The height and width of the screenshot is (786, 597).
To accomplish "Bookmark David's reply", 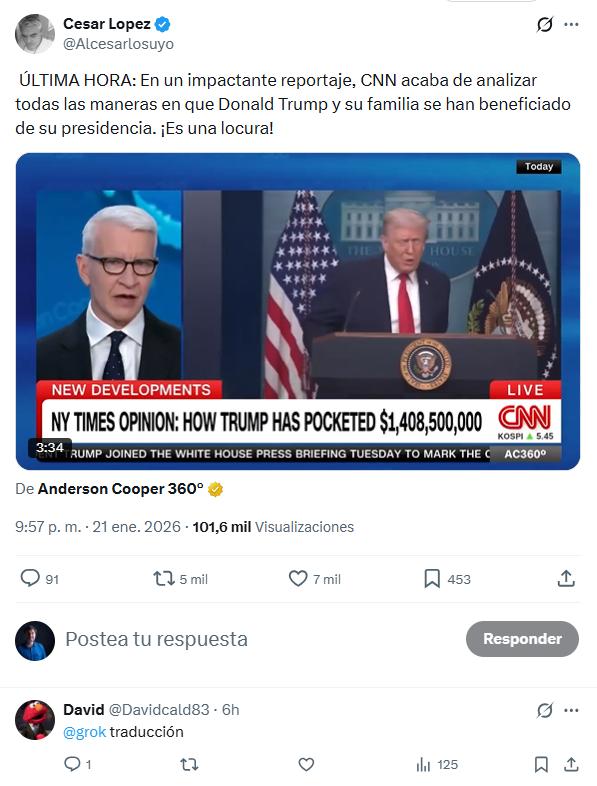I will (541, 764).
